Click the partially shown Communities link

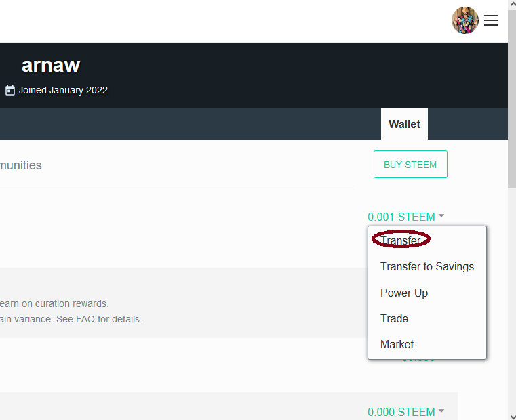pyautogui.click(x=21, y=165)
